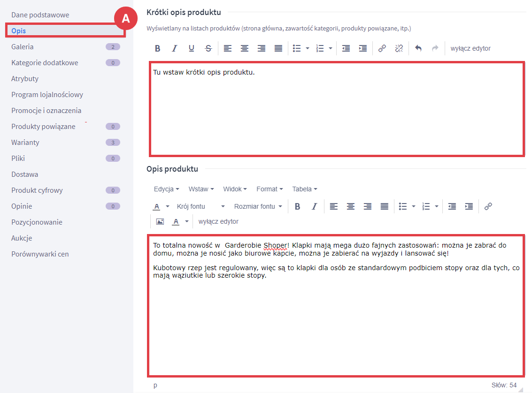Click into main product description text area
Viewport: 532px width, 393px height.
point(337,306)
